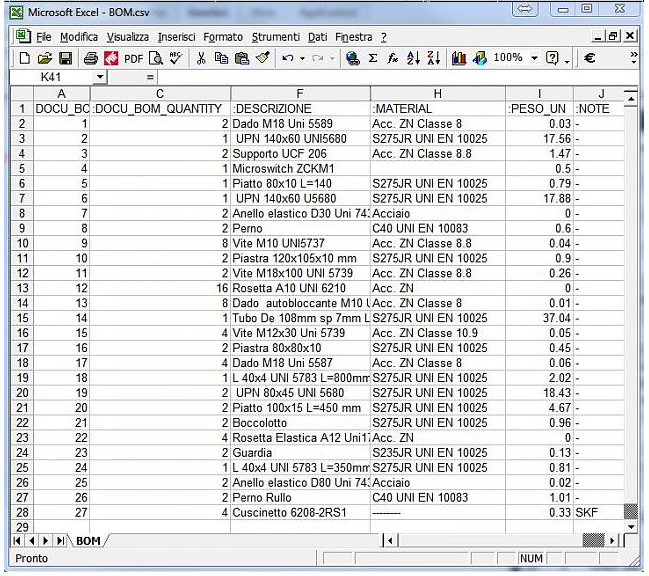
Task: Save the workbook with the floppy icon
Action: [x=65, y=58]
